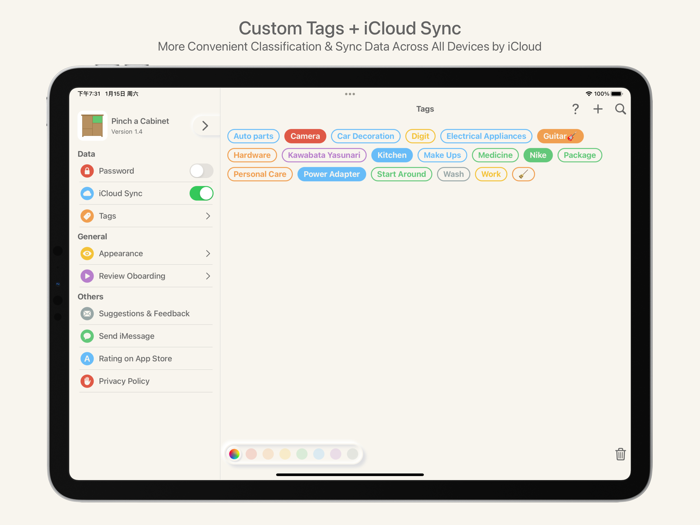Turn off the iCloud Sync switch
700x525 pixels.
click(201, 193)
